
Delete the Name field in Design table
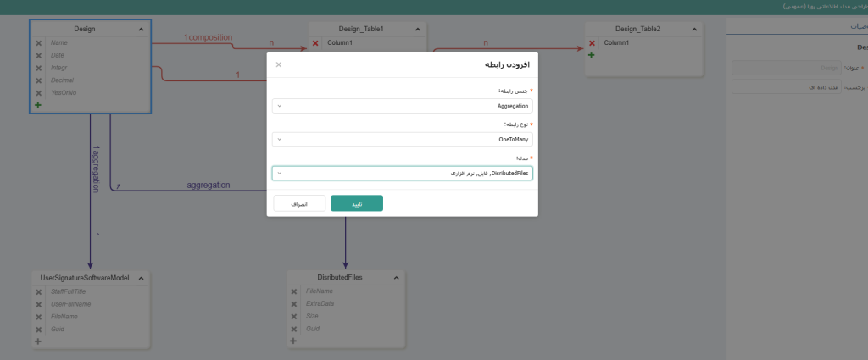pyautogui.click(x=38, y=42)
